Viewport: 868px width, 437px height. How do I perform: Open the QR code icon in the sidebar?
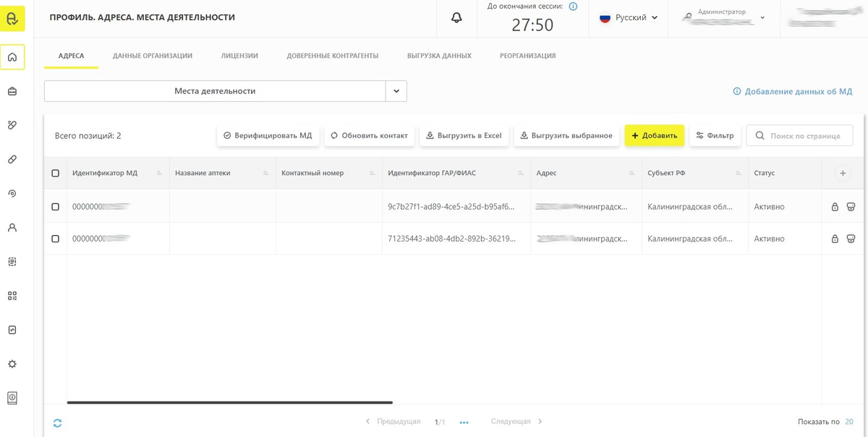point(12,295)
